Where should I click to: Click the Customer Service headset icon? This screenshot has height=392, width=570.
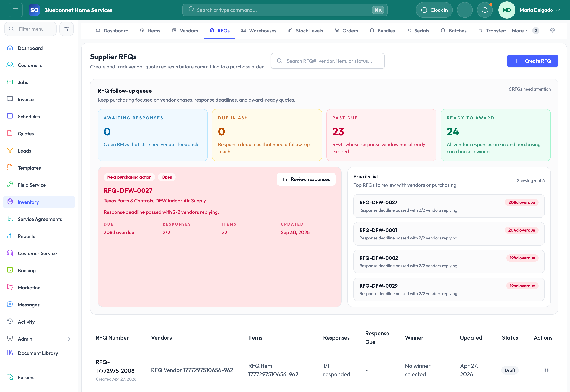pos(10,253)
